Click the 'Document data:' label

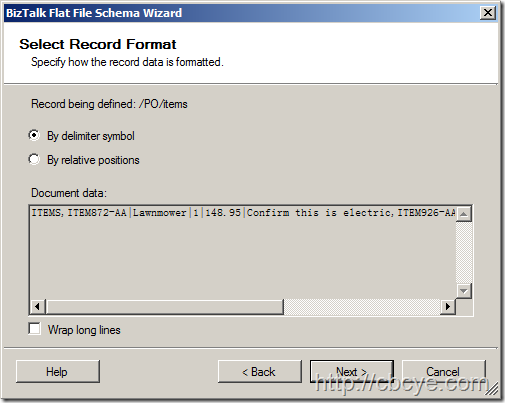click(x=69, y=193)
